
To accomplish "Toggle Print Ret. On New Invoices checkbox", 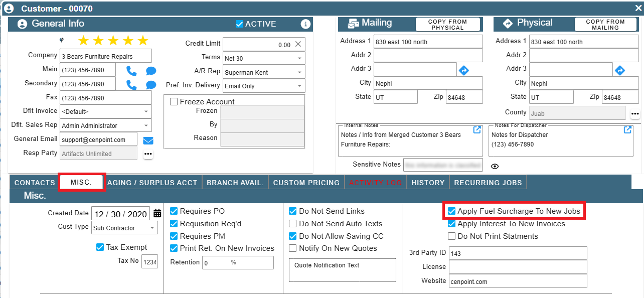I will (174, 248).
